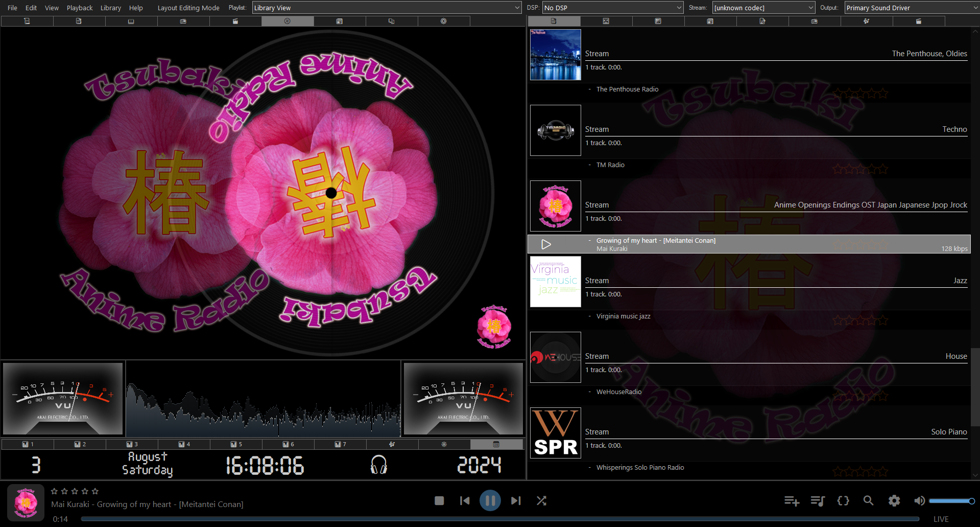Expand the Output Primary Sound Driver dropdown

(x=912, y=8)
